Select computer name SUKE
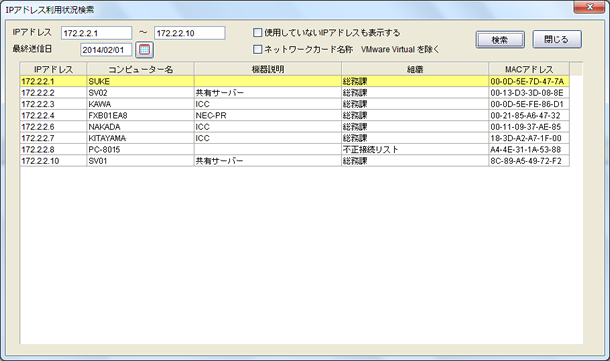 click(x=140, y=81)
